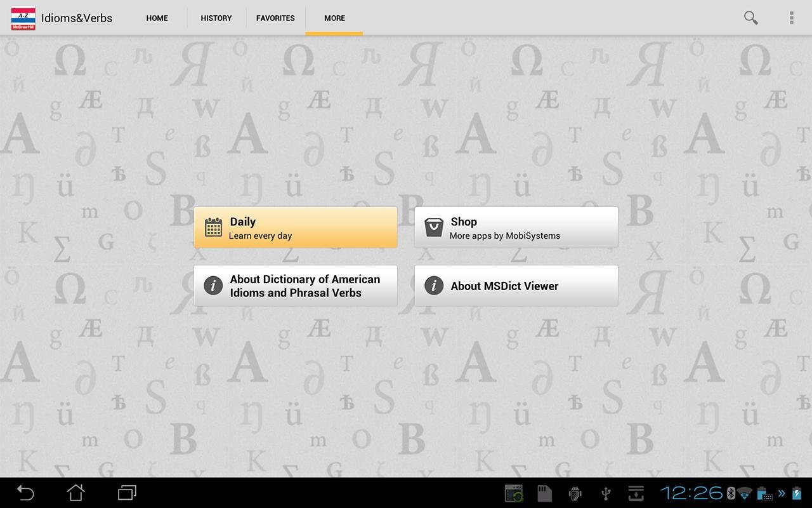Tap the Android home button
Viewport: 812px width, 508px height.
[76, 493]
